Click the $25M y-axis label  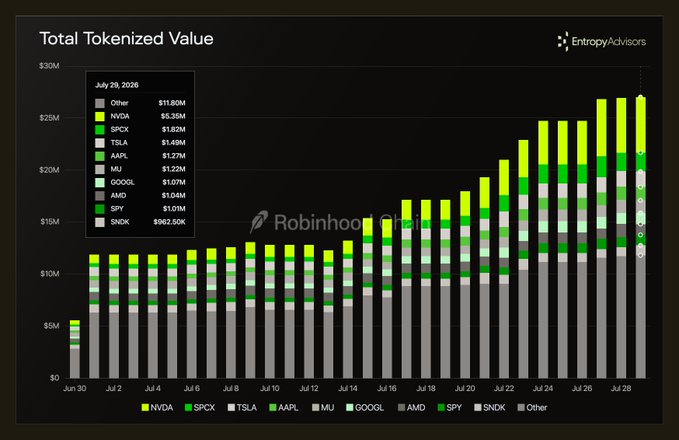(49, 118)
